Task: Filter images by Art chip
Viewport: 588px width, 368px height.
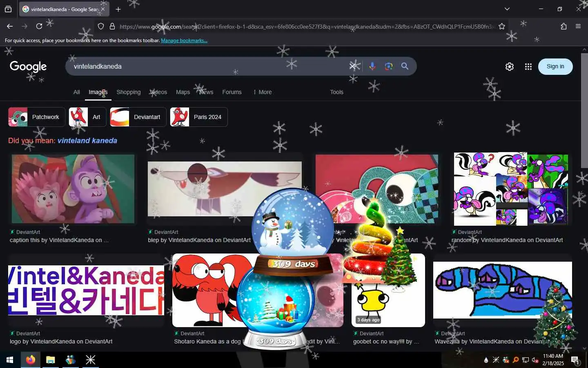Action: point(87,117)
